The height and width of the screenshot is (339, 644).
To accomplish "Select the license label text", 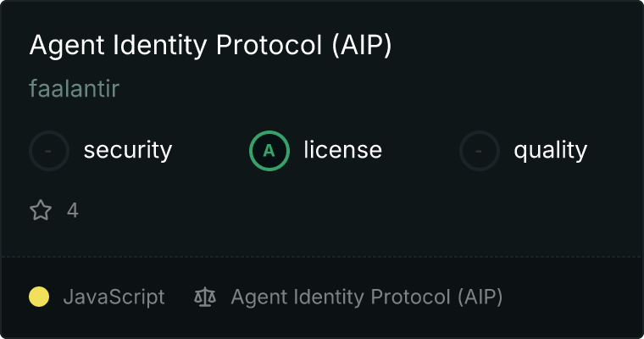I will (x=342, y=151).
